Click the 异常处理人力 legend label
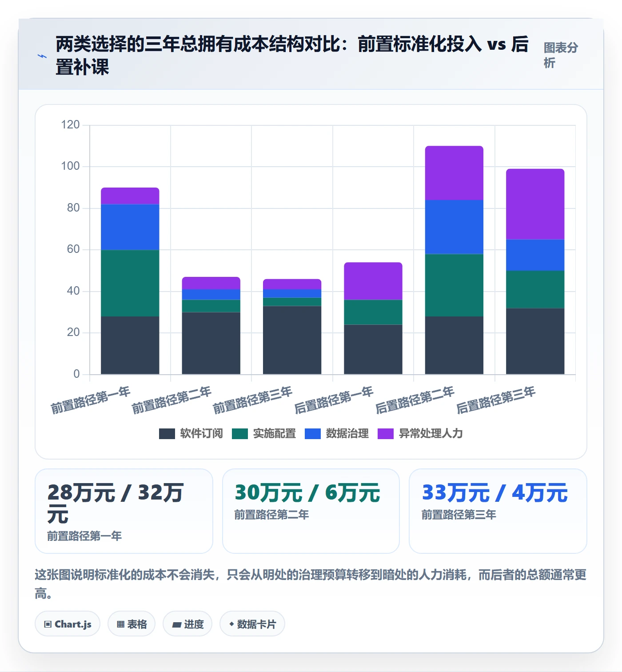 (431, 433)
